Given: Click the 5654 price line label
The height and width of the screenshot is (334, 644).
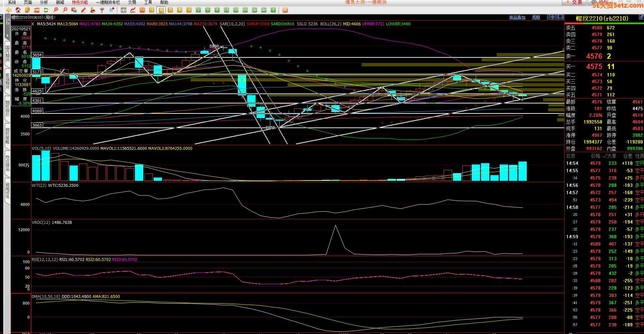Looking at the screenshot, I should 37,55.
